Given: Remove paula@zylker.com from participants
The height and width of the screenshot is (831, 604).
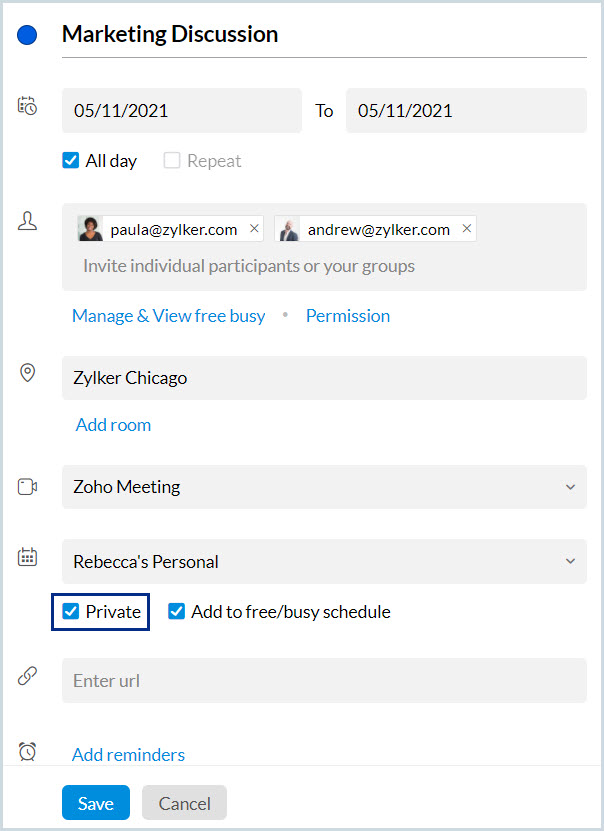Looking at the screenshot, I should coord(254,229).
